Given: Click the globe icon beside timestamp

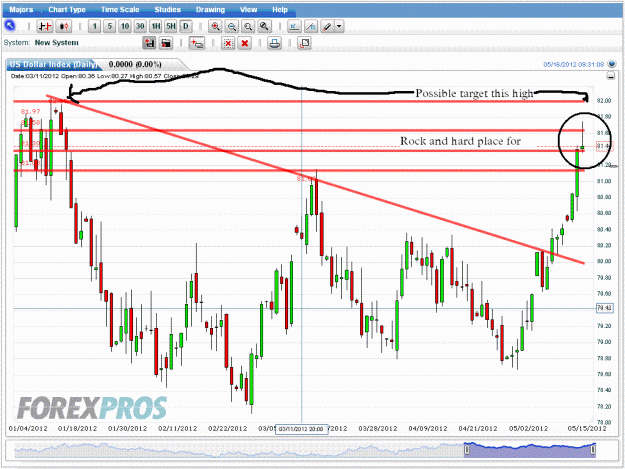Looking at the screenshot, I should pyautogui.click(x=612, y=64).
